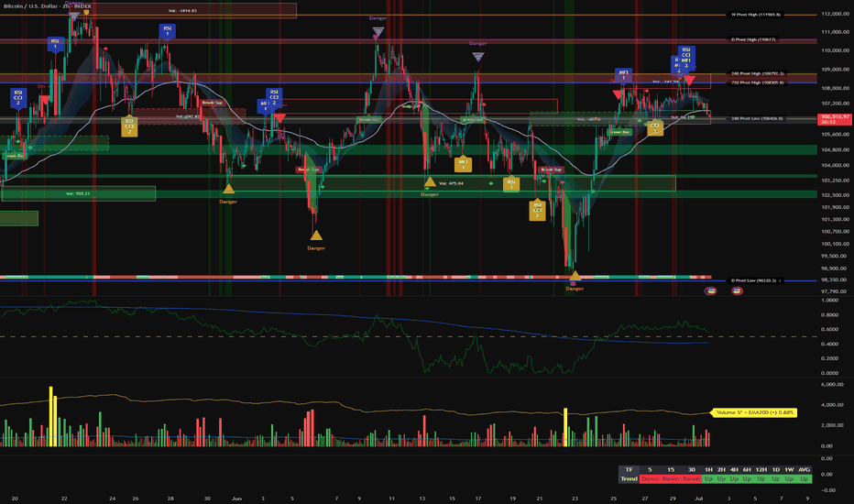Click the 5 column's Down cell in Trend table
854x504 pixels.
tap(650, 479)
